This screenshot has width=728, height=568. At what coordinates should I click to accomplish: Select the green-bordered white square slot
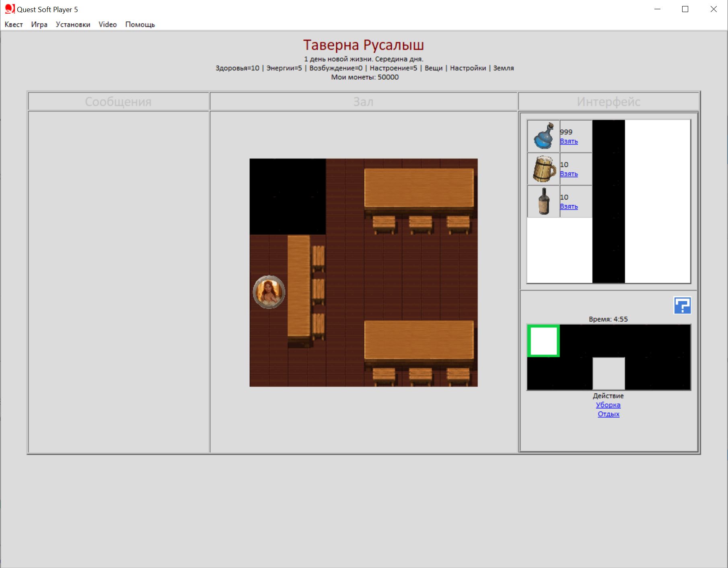(x=543, y=341)
